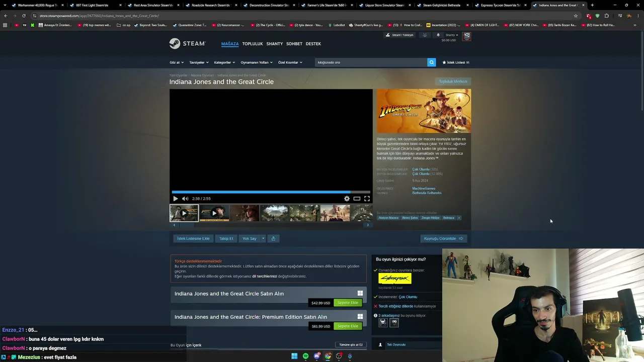This screenshot has height=362, width=644.
Task: Open the notifications bell icon
Action: 438,35
